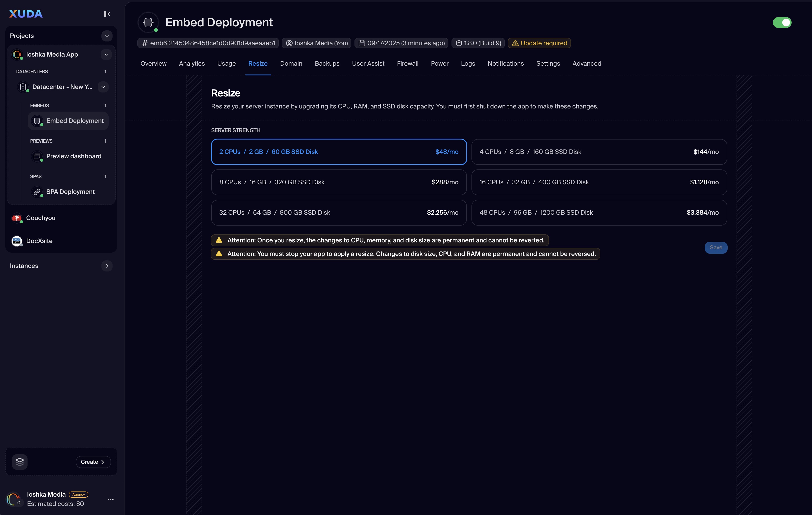812x515 pixels.
Task: Toggle the deployment power switch
Action: 782,23
